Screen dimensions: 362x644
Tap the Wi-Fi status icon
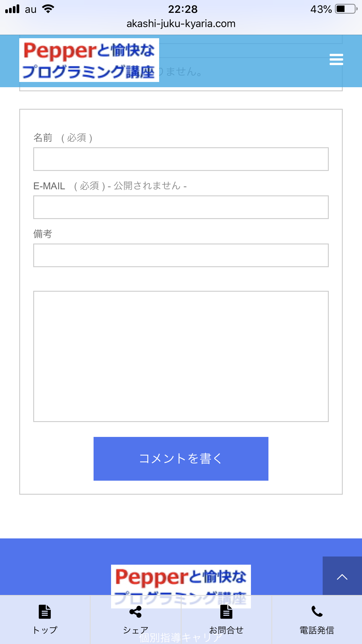[x=48, y=9]
